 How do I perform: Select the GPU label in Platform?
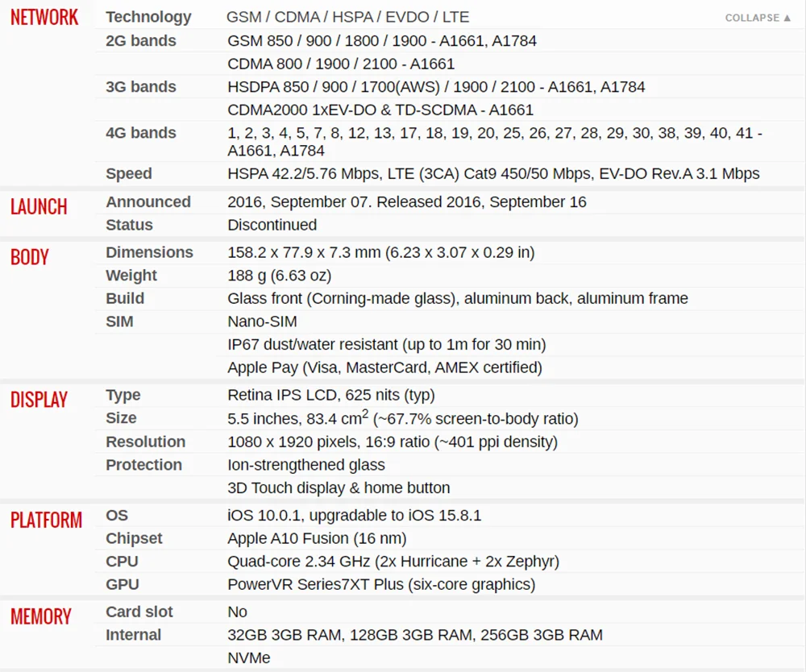122,584
